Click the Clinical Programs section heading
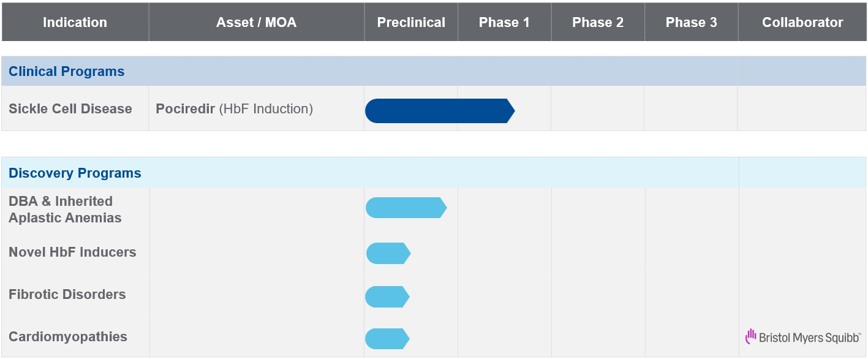This screenshot has height=359, width=868. (66, 72)
